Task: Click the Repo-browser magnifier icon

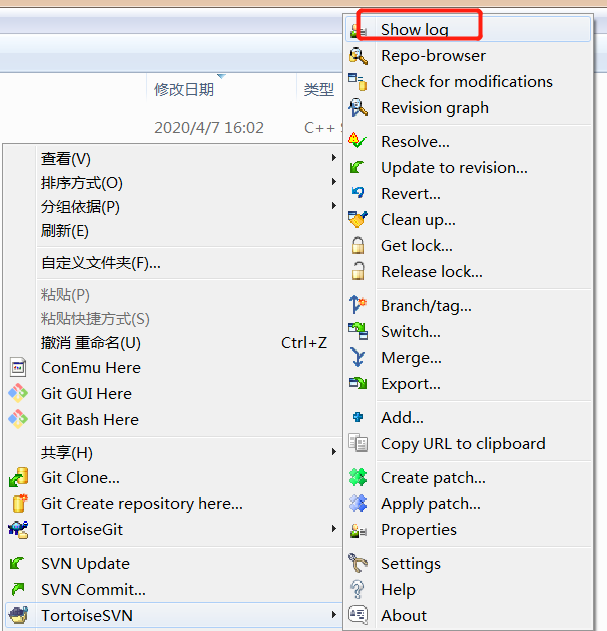Action: [x=358, y=56]
